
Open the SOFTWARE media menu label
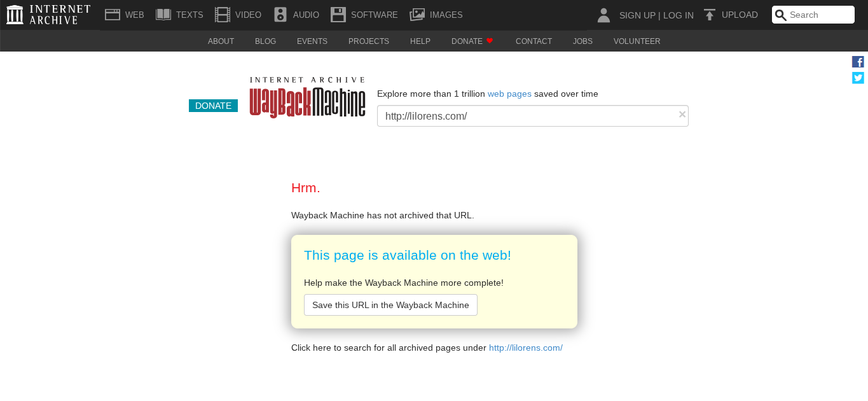pyautogui.click(x=375, y=15)
